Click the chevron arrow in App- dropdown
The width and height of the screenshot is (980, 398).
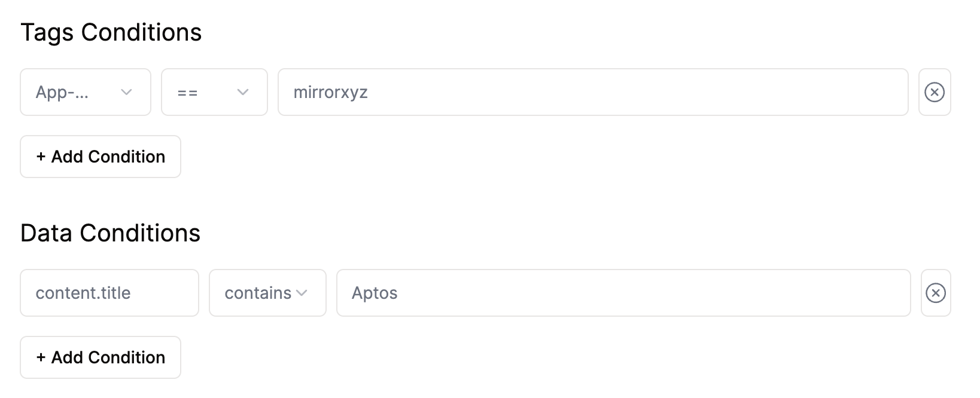click(126, 92)
